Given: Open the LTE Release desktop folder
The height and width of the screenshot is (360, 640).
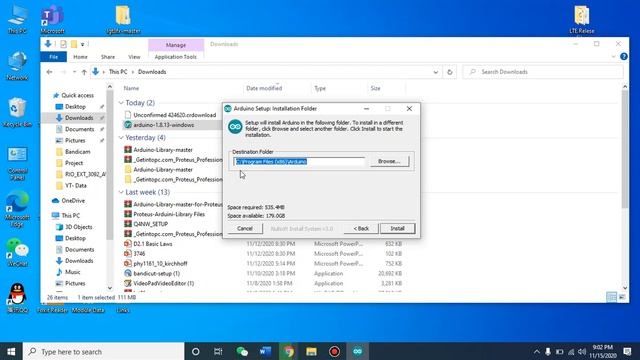Looking at the screenshot, I should point(582,19).
